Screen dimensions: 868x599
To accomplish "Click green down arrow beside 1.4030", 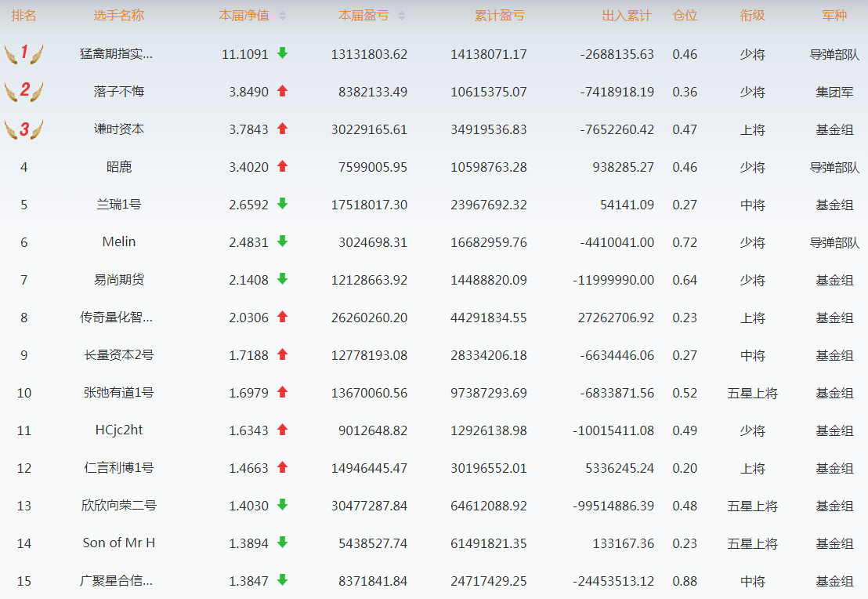I will (x=282, y=505).
